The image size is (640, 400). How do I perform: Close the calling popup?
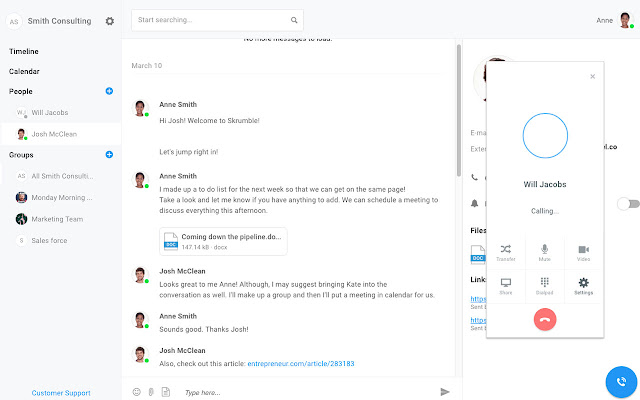click(x=592, y=76)
